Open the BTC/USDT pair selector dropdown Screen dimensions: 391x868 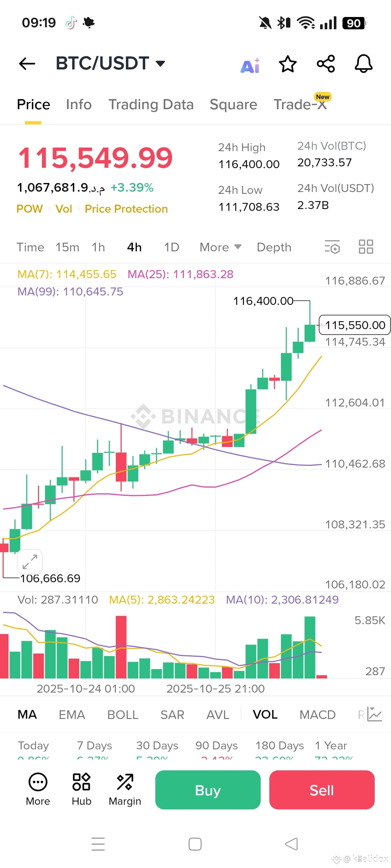pyautogui.click(x=110, y=63)
